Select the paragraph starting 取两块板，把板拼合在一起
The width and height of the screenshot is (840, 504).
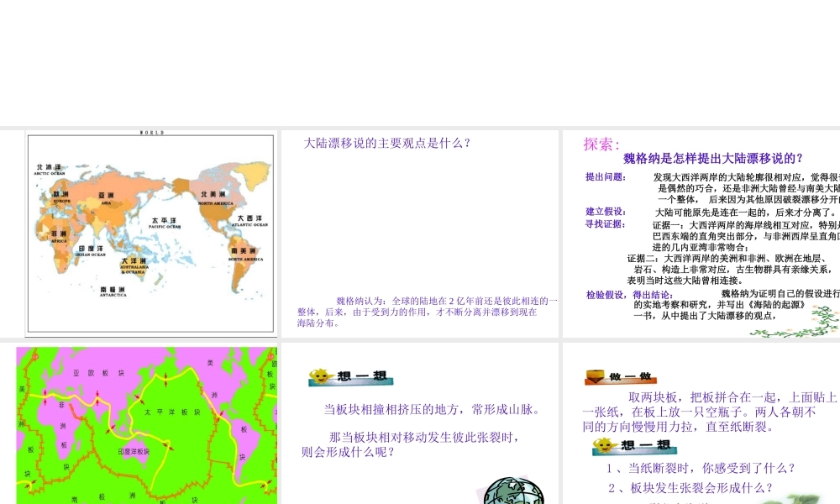tap(710, 412)
